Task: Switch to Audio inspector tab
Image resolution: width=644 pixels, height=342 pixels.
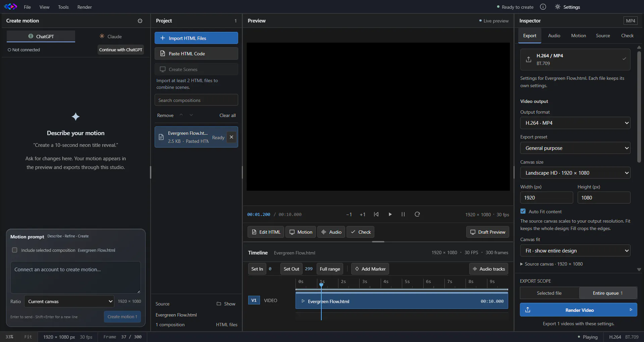Action: (554, 36)
